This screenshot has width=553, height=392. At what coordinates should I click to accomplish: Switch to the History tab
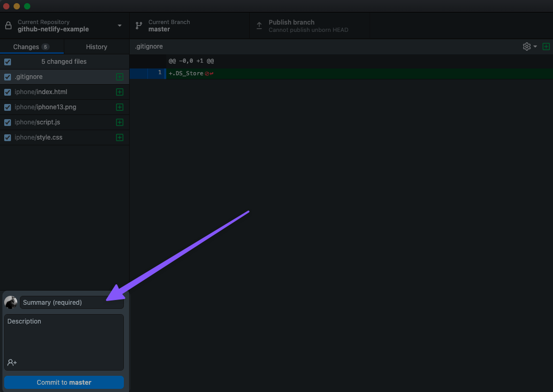[97, 47]
